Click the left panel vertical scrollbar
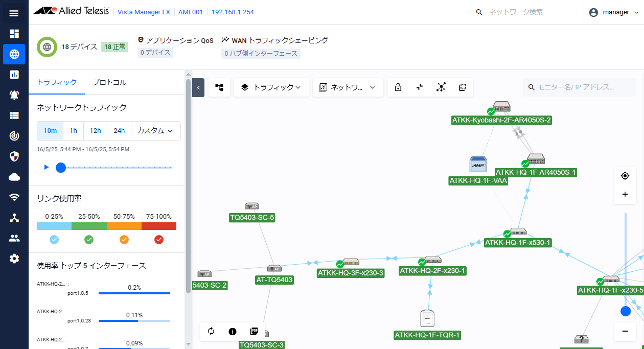The height and width of the screenshot is (349, 644). (x=188, y=187)
